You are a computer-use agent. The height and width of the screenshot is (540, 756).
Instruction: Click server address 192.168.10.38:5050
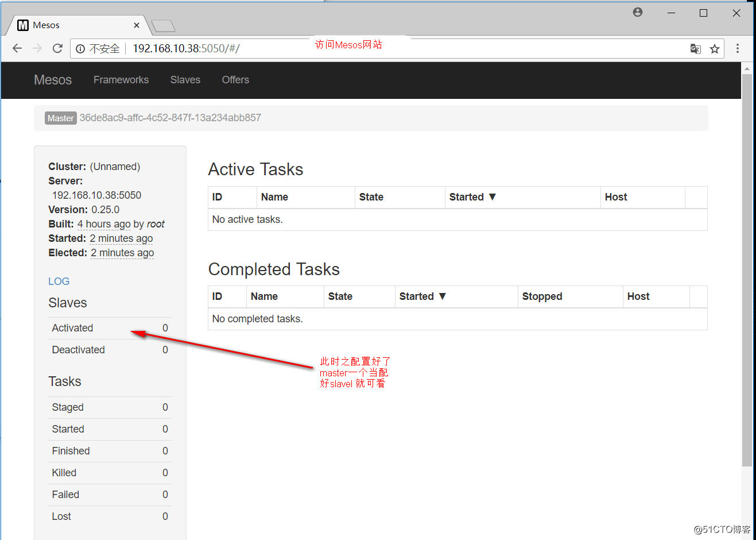click(x=96, y=195)
